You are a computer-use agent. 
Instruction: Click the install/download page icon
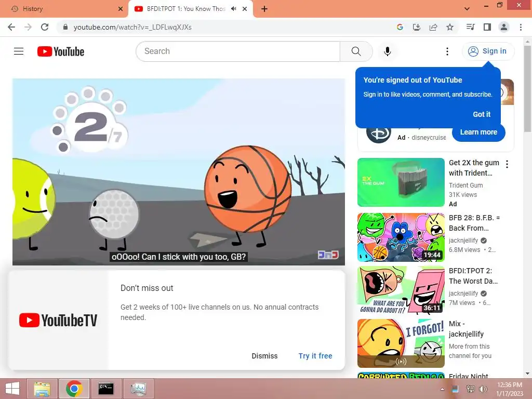416,27
